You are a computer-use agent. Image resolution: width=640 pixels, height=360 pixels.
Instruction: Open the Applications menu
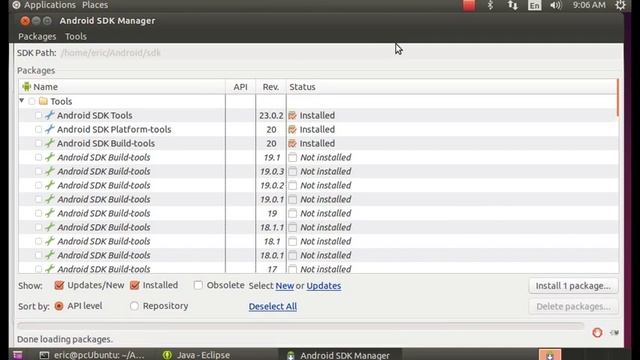click(x=50, y=5)
